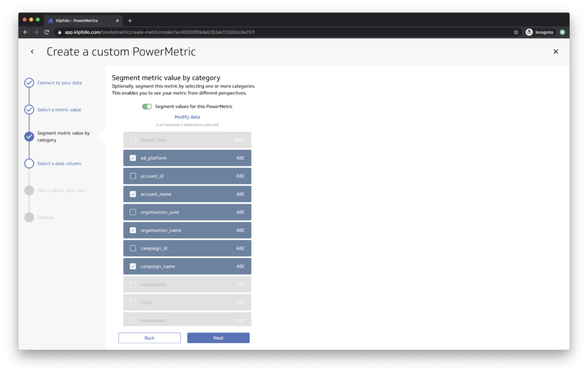This screenshot has height=374, width=588.
Task: Reload the page with the refresh icon
Action: (47, 32)
